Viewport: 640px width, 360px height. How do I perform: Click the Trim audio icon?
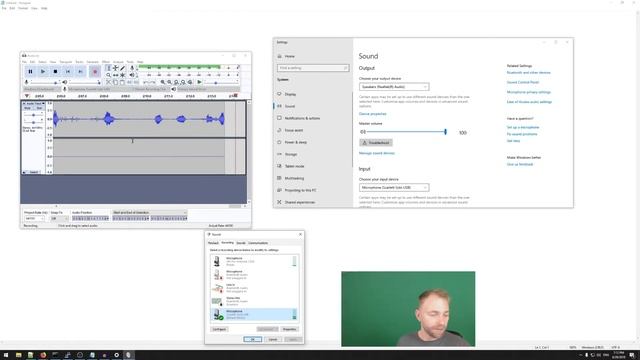point(129,82)
